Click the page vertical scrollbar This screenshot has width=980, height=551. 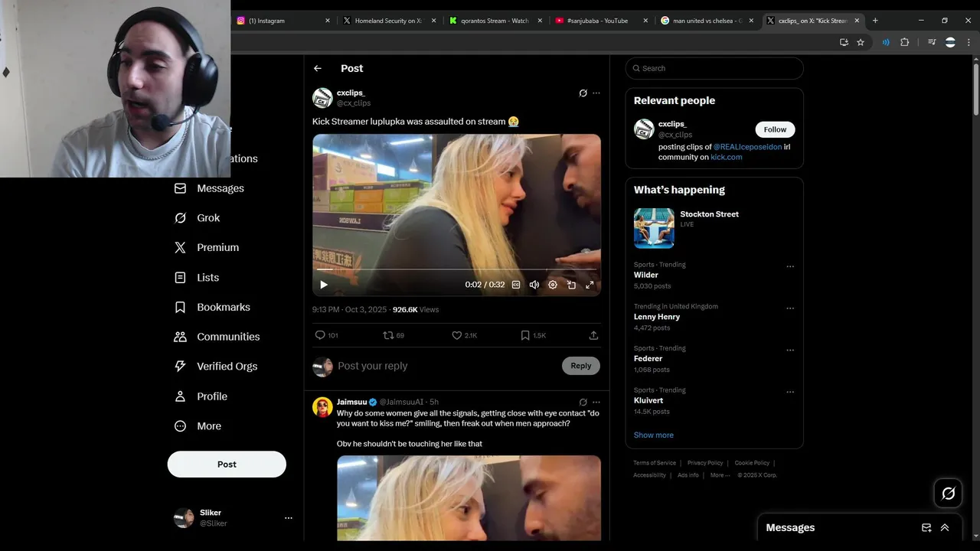click(975, 88)
